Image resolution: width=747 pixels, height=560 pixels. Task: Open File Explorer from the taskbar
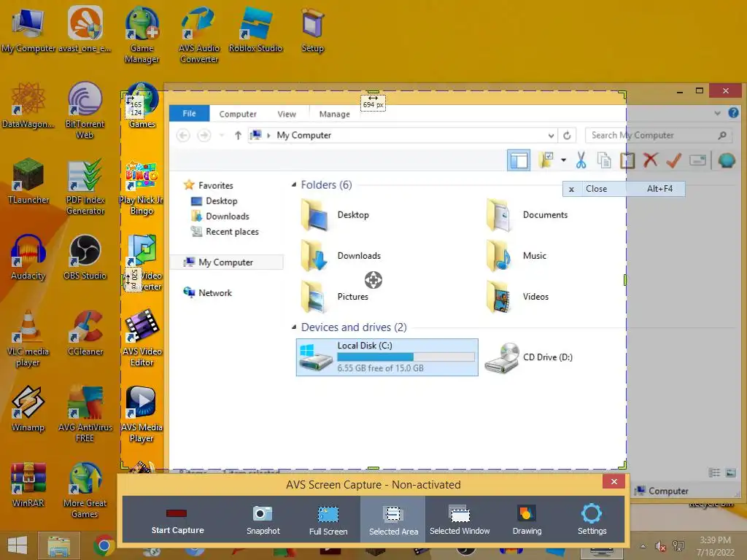pos(59,545)
